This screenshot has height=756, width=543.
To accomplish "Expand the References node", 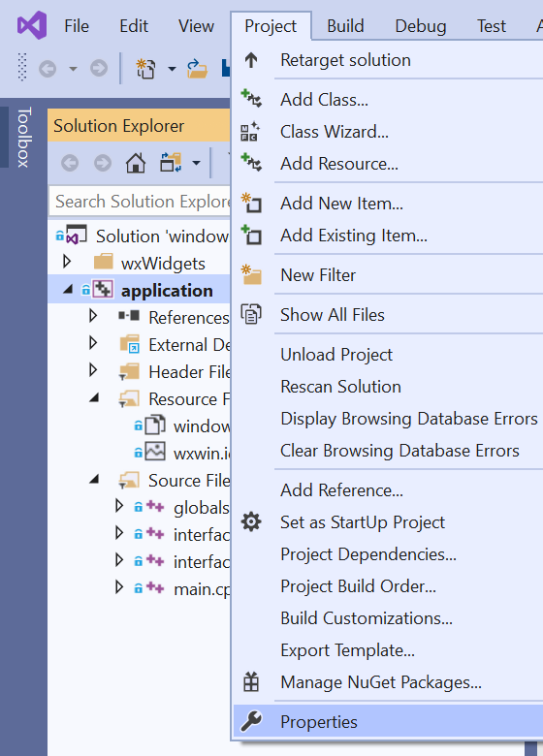I will (93, 316).
